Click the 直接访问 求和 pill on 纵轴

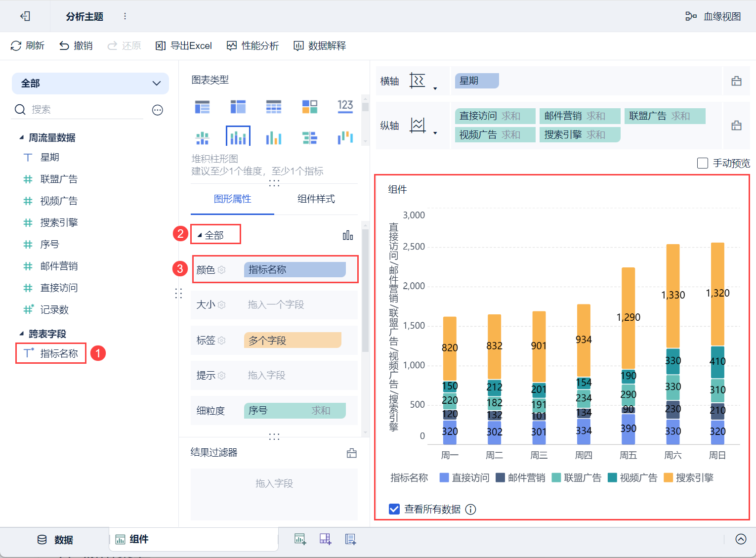point(495,116)
